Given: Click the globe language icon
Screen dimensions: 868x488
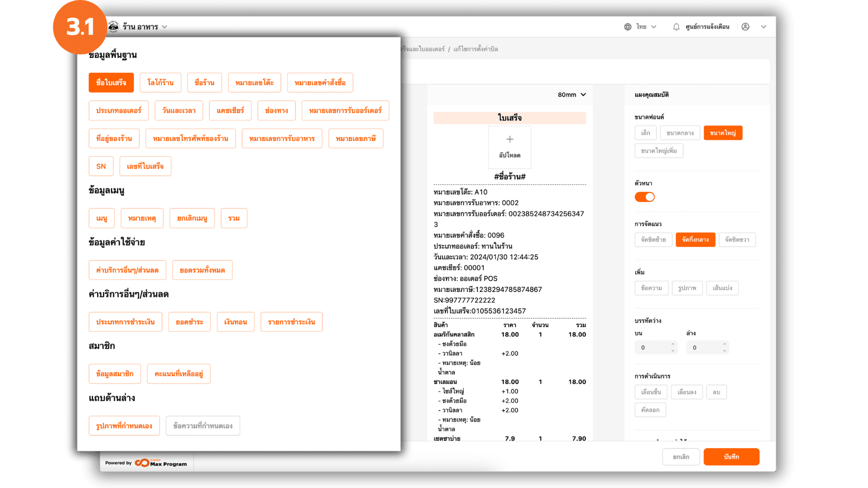Looking at the screenshot, I should [x=627, y=27].
